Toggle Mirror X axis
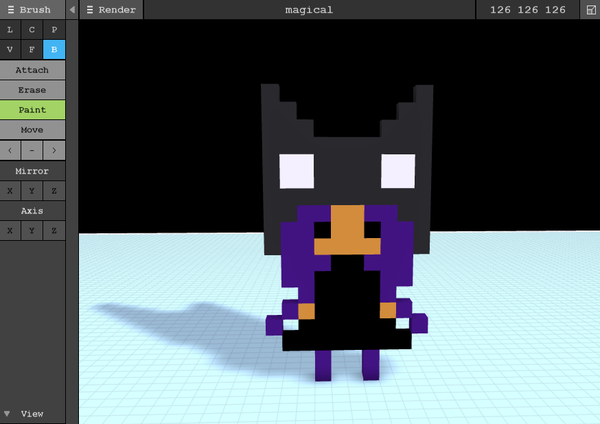 click(10, 191)
